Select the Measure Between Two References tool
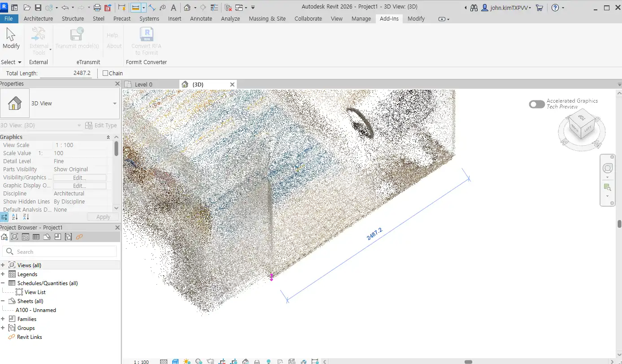Image resolution: width=622 pixels, height=364 pixels. (135, 8)
